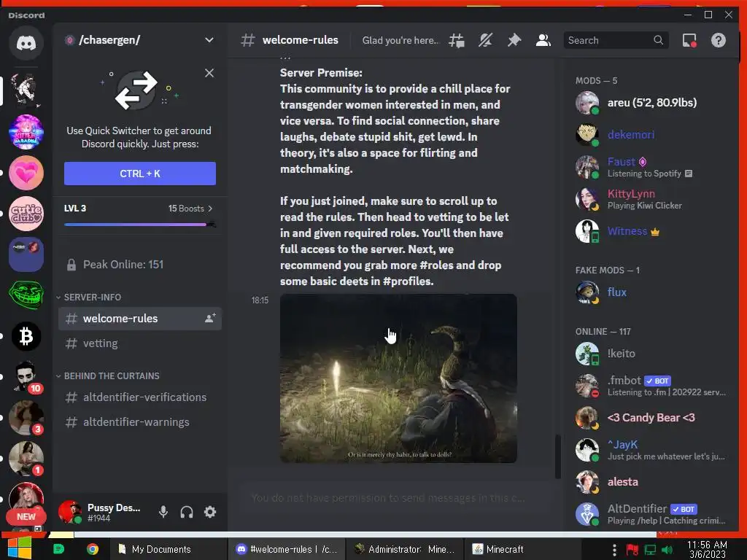Open the inbox icon
Viewport: 747px width, 560px height.
tap(689, 41)
